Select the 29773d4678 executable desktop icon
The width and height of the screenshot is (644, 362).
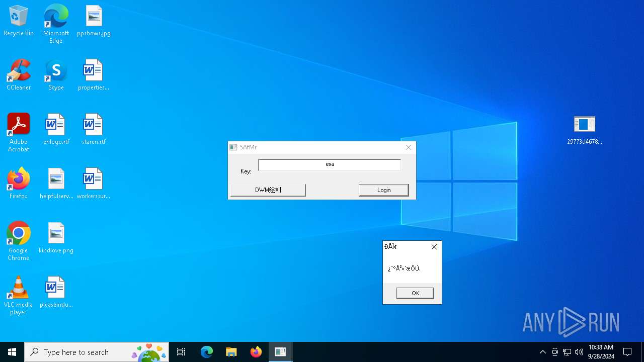[x=584, y=130]
